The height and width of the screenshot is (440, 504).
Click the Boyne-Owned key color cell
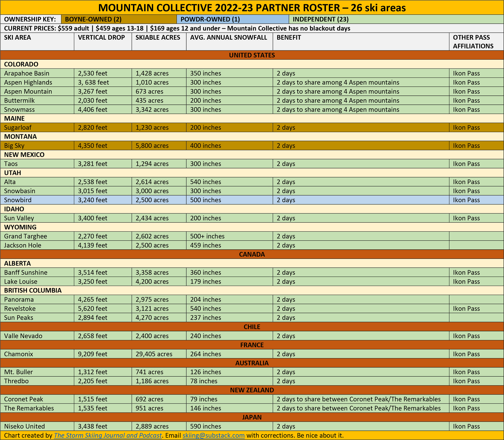tap(119, 19)
